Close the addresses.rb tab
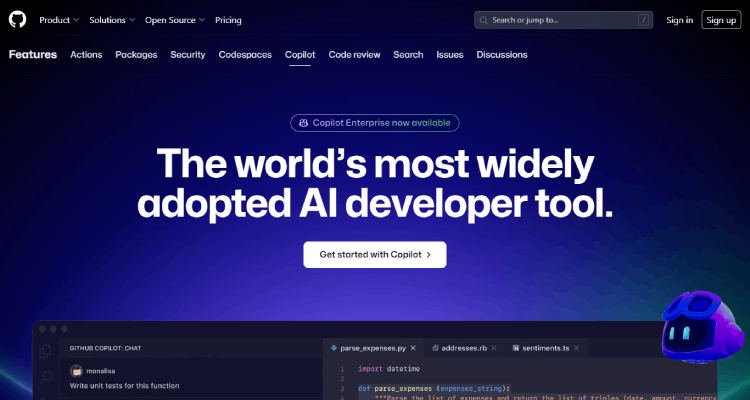The height and width of the screenshot is (400, 750). (494, 348)
